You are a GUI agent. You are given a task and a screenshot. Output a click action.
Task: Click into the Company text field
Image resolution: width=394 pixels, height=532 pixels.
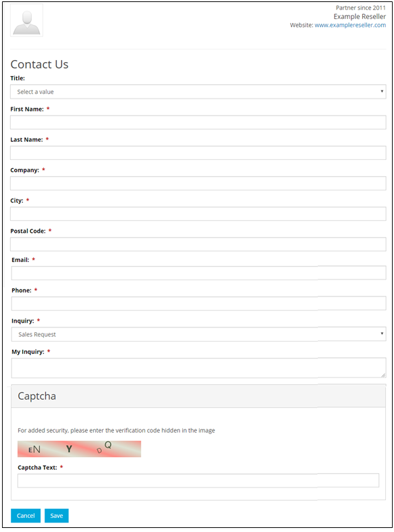(x=198, y=183)
